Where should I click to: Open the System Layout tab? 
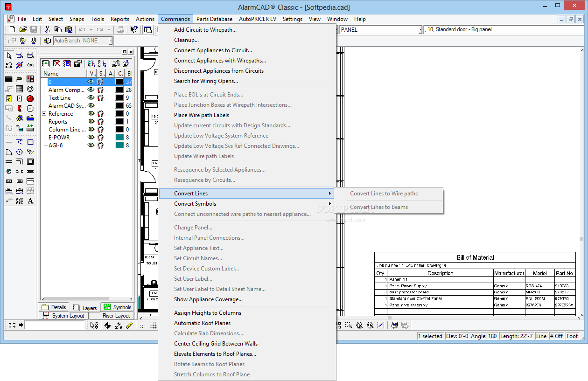[63, 316]
